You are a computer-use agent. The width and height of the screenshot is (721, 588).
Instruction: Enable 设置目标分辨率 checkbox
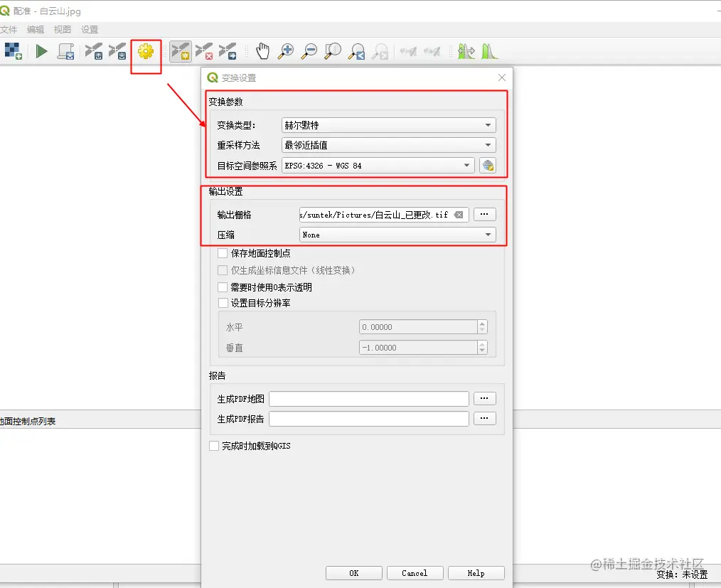223,303
